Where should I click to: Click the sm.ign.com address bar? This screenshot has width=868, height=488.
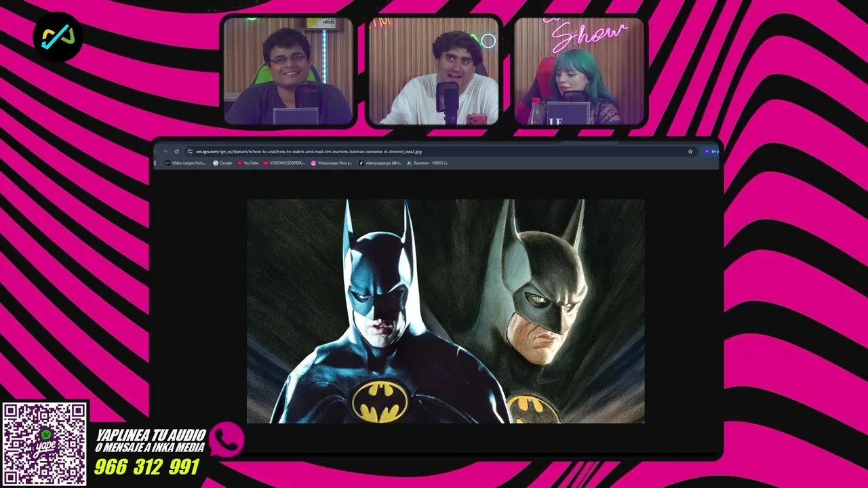441,152
